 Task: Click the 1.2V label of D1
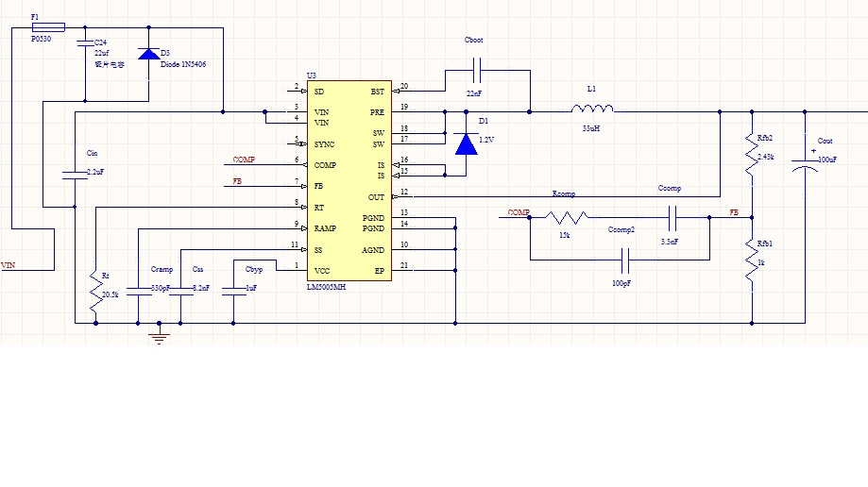[x=486, y=140]
